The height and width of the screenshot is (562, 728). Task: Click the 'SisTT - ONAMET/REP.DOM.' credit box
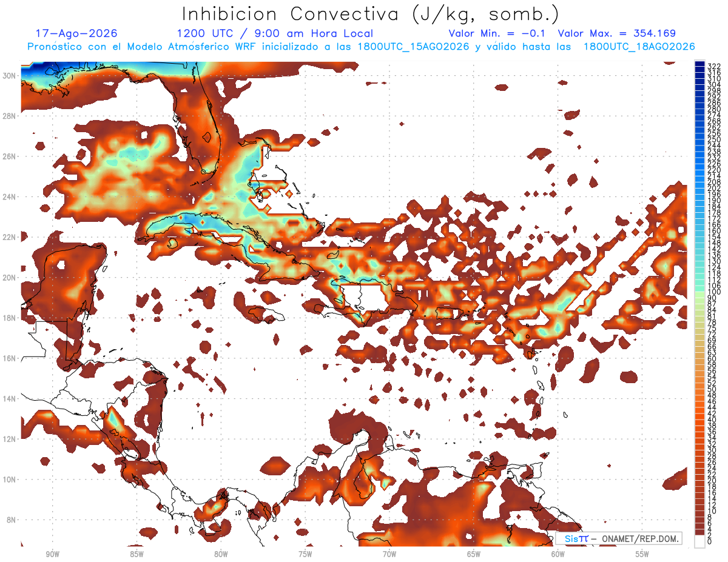click(619, 538)
